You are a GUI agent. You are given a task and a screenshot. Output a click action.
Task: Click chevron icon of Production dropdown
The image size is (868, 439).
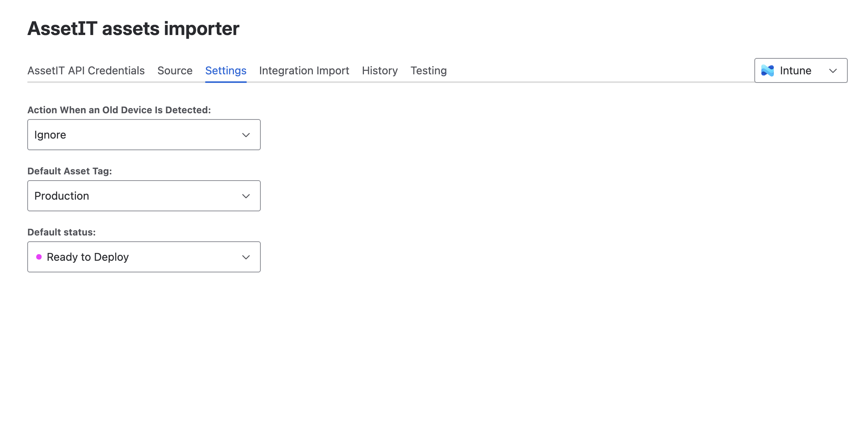click(x=246, y=196)
